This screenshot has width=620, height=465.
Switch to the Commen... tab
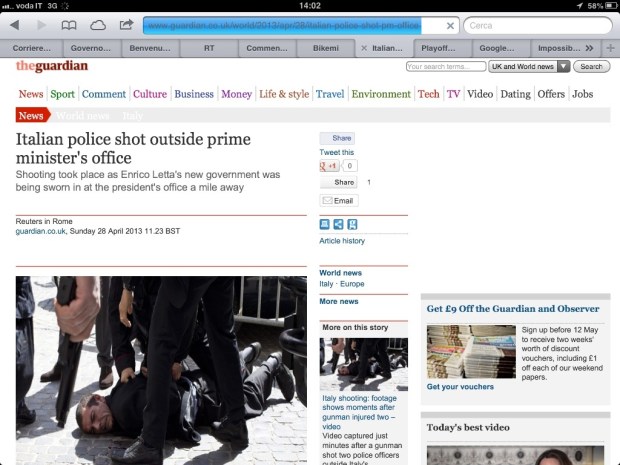267,48
